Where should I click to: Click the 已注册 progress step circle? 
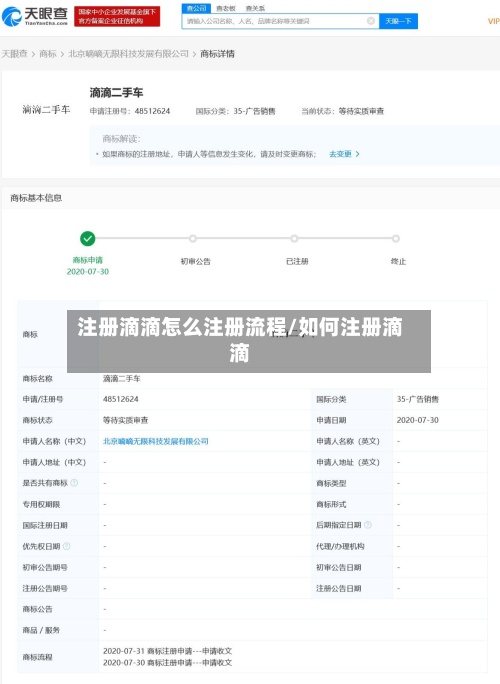coord(295,239)
